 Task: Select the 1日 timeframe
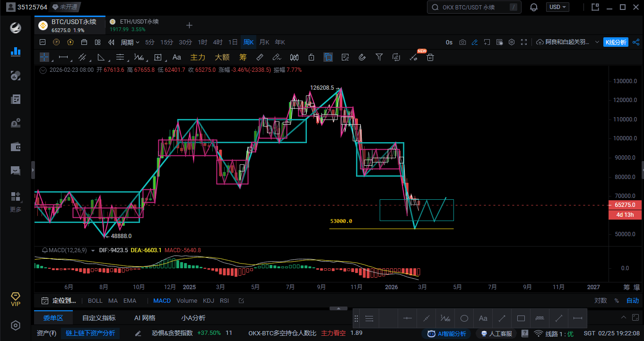pos(233,42)
